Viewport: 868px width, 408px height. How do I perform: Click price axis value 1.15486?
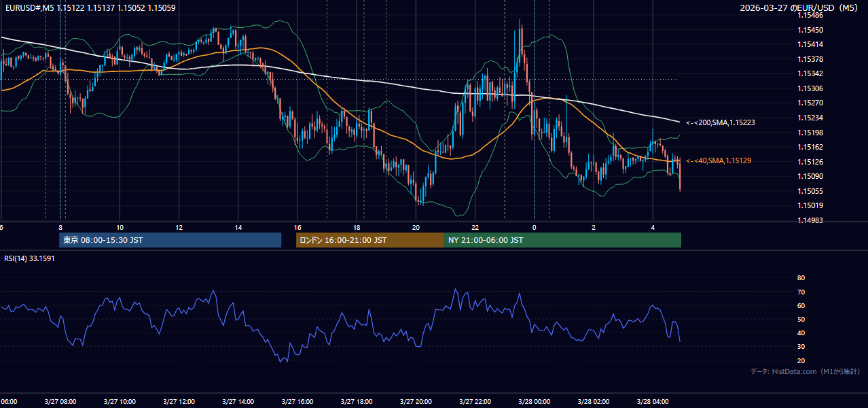[810, 15]
